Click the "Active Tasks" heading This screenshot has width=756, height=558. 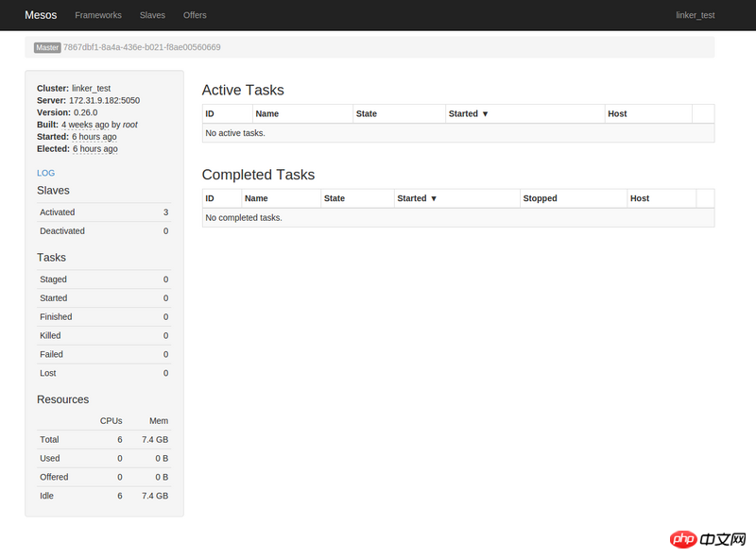[243, 90]
